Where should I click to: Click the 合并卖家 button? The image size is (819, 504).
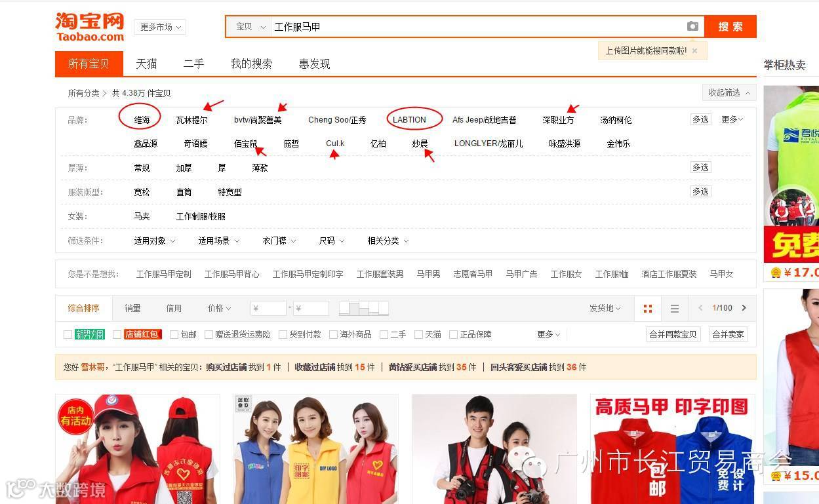point(729,334)
